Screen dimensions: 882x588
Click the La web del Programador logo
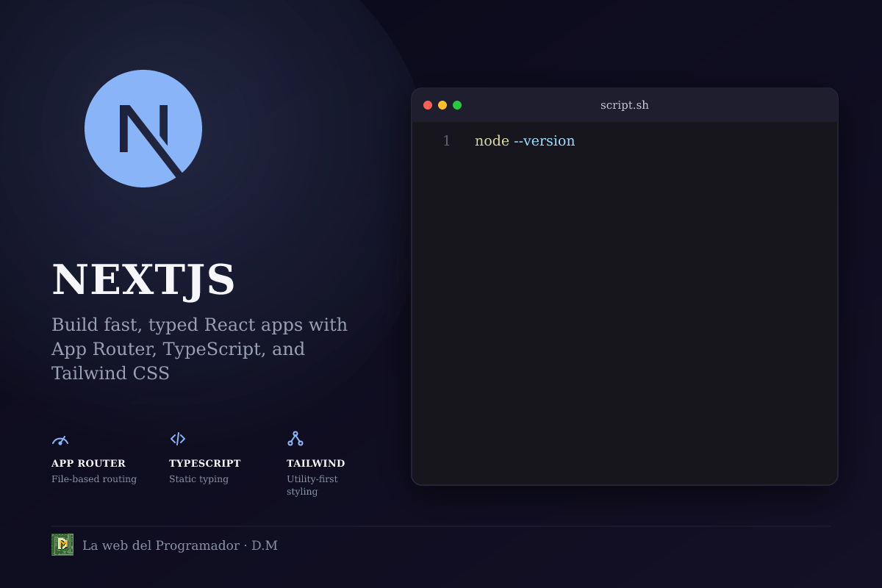62,545
